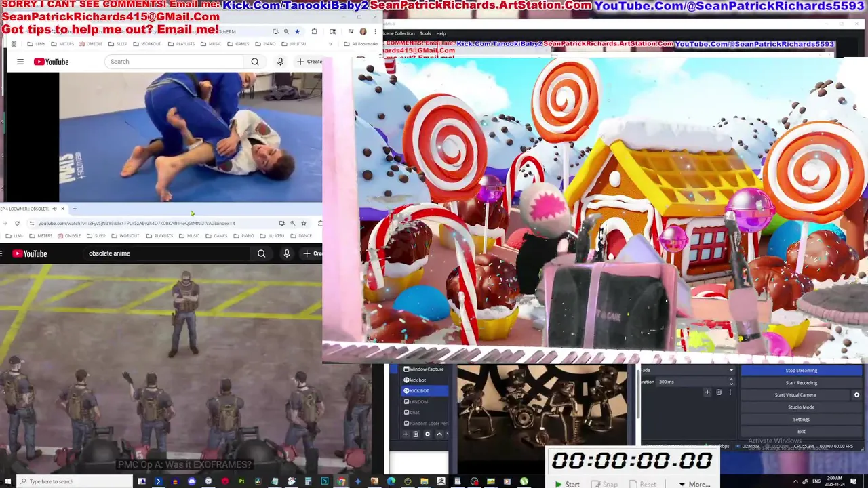Click the jiu jitsu video player
Viewport: 868px width, 488px height.
[191, 137]
